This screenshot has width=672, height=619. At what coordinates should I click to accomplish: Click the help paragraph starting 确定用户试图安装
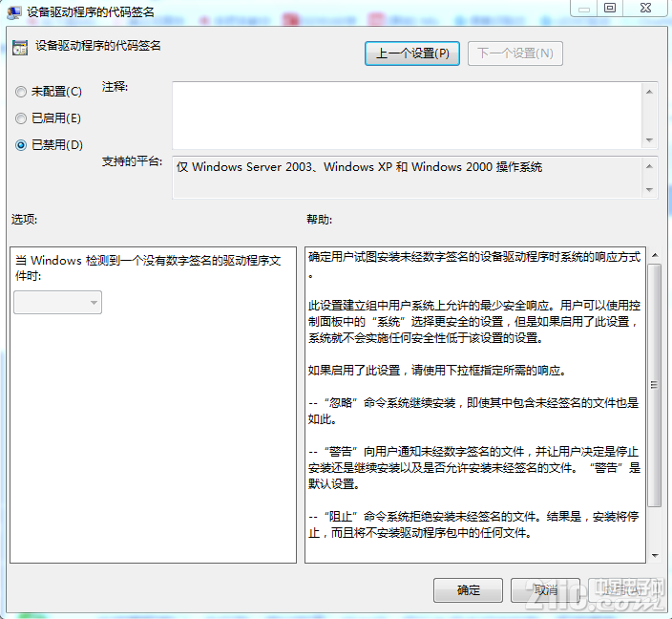tap(474, 265)
